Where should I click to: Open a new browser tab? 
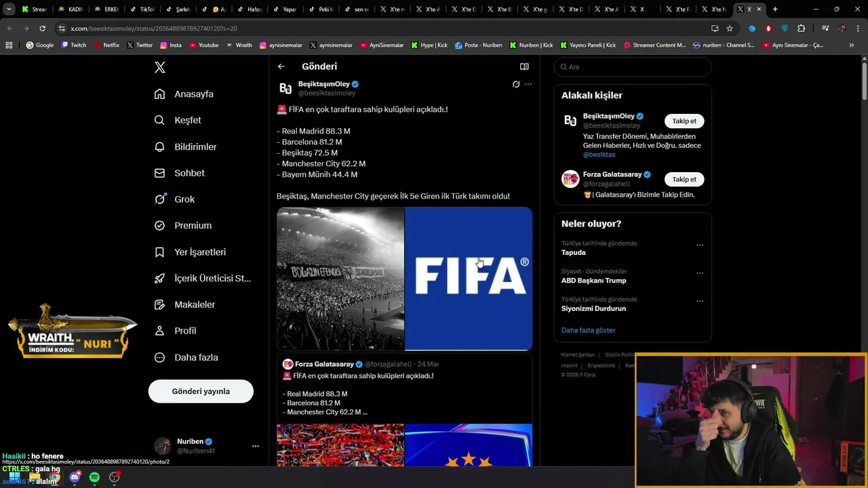coord(775,9)
